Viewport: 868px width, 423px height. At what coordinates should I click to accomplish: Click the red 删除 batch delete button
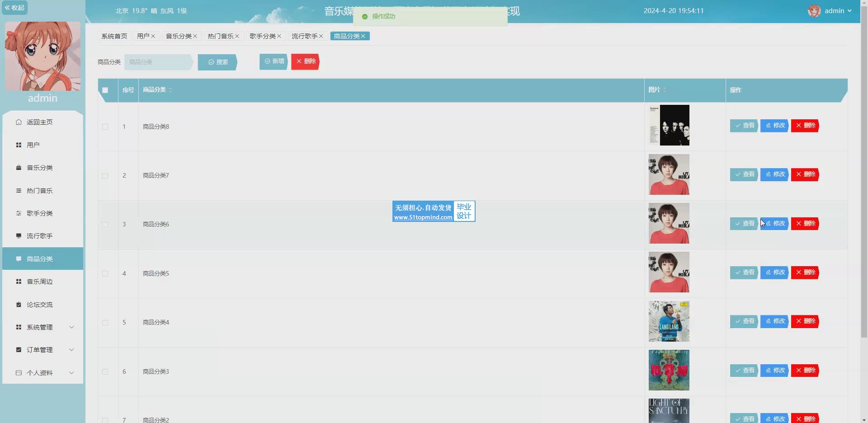pyautogui.click(x=306, y=61)
